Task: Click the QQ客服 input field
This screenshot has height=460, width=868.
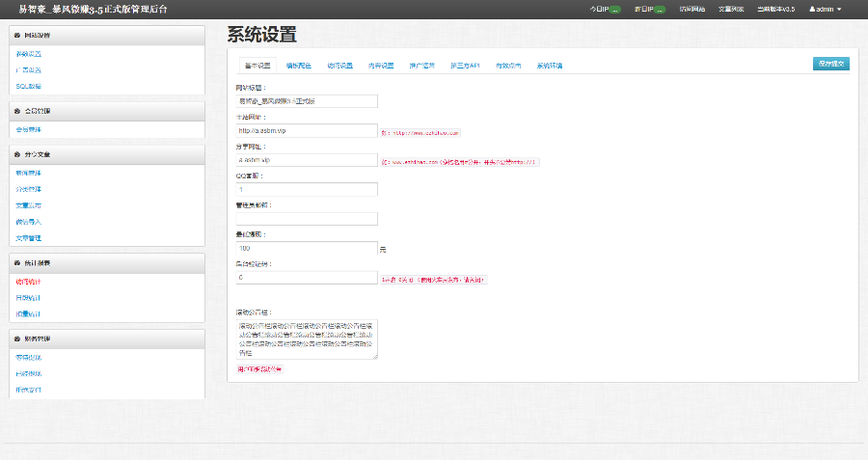Action: coord(306,189)
